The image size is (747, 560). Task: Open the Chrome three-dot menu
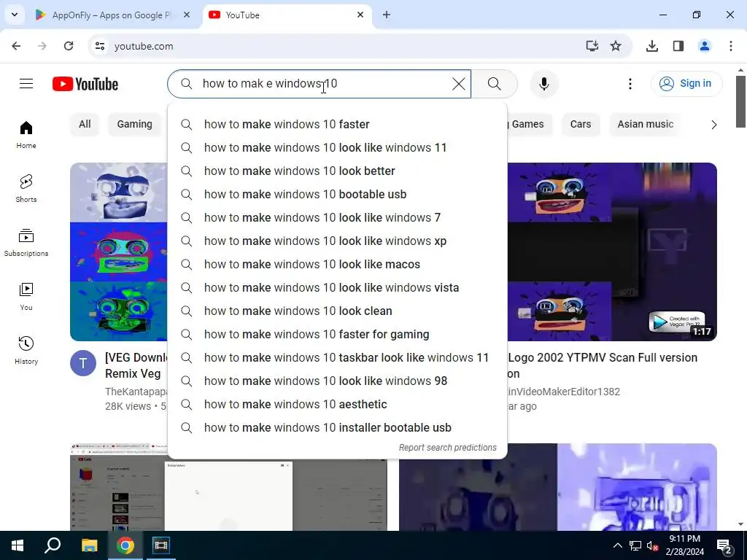coord(730,46)
